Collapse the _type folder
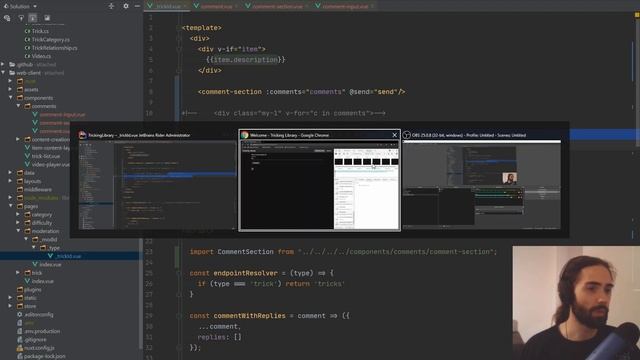Screen dimensions: 640x360 coord(34,248)
